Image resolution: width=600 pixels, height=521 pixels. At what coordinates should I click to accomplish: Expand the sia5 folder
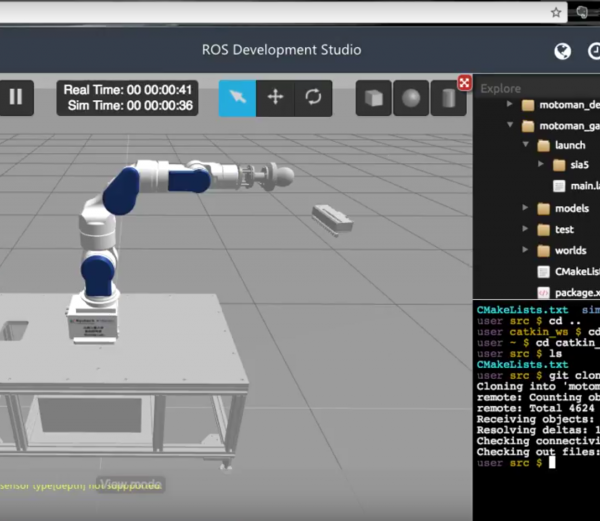click(544, 166)
